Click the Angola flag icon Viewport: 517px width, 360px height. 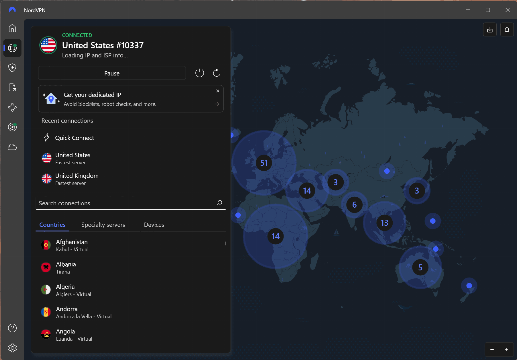(x=46, y=334)
